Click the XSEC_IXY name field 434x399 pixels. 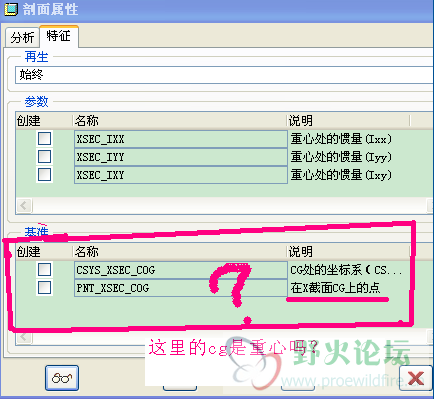pos(181,175)
